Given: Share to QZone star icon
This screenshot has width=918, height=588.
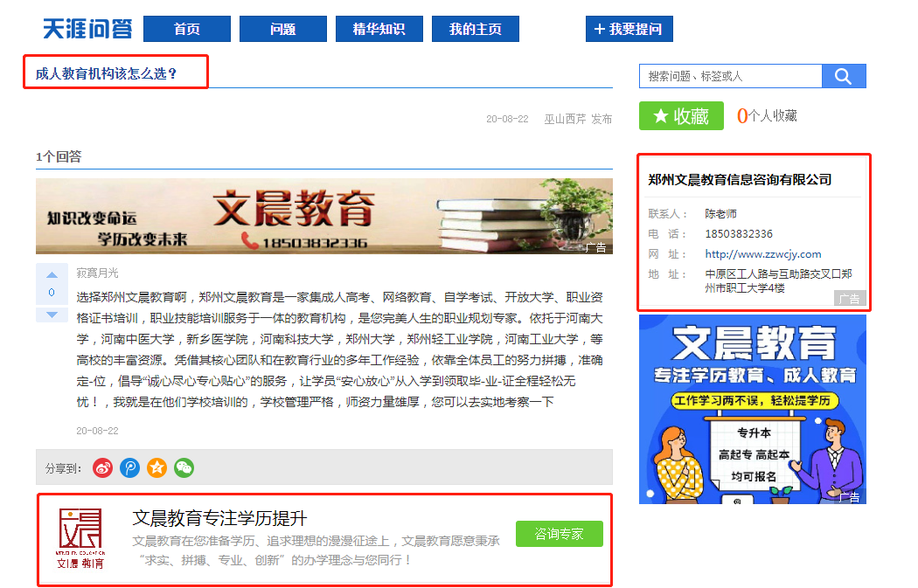Looking at the screenshot, I should [156, 468].
